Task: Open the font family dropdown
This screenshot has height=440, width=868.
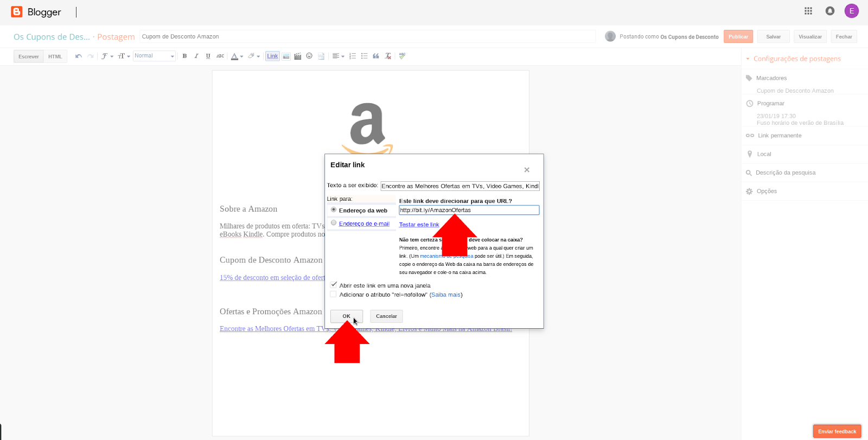Action: (x=107, y=56)
